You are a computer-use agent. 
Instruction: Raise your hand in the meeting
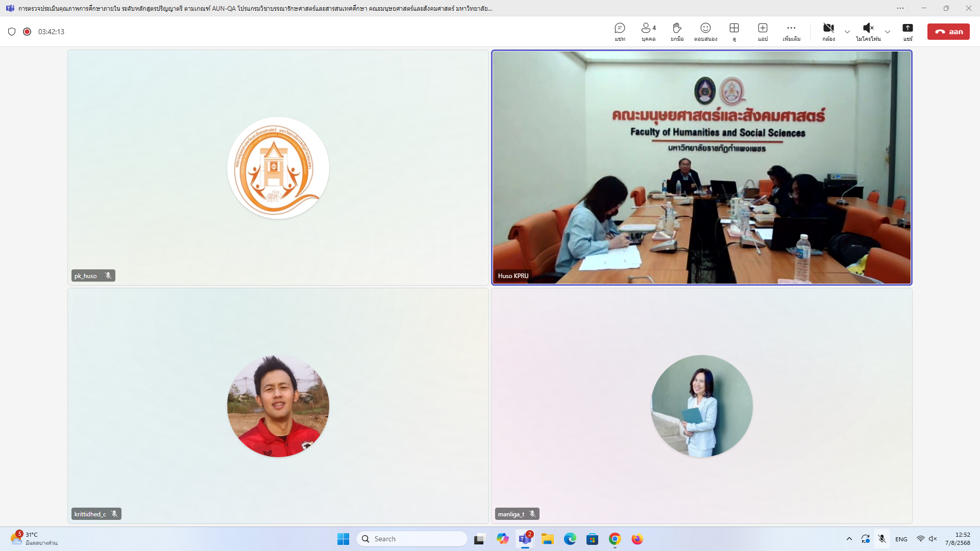coord(677,31)
